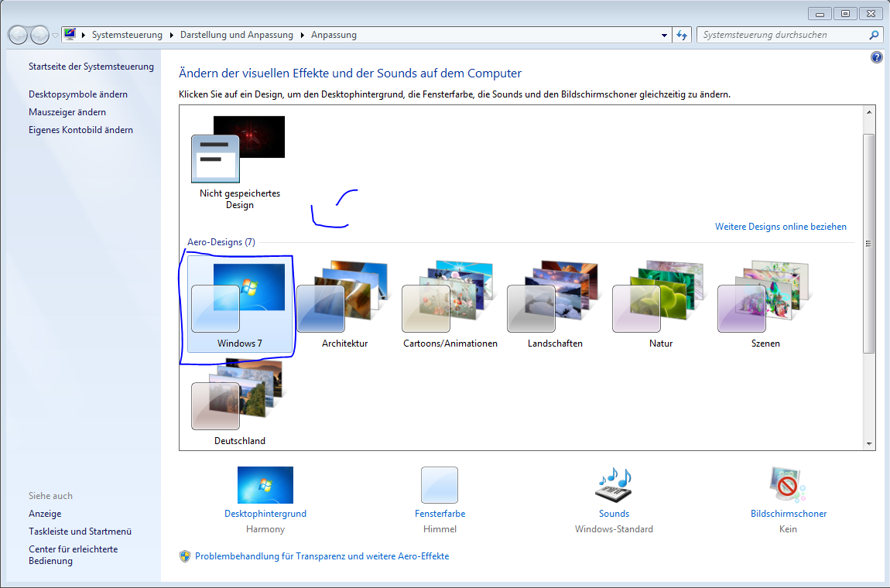Viewport: 890px width, 588px height.
Task: Choose the Deutschland theme
Action: [240, 402]
